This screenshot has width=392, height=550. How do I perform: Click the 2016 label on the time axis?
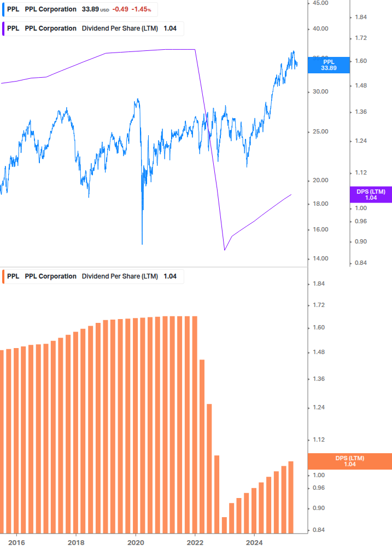[x=16, y=543]
